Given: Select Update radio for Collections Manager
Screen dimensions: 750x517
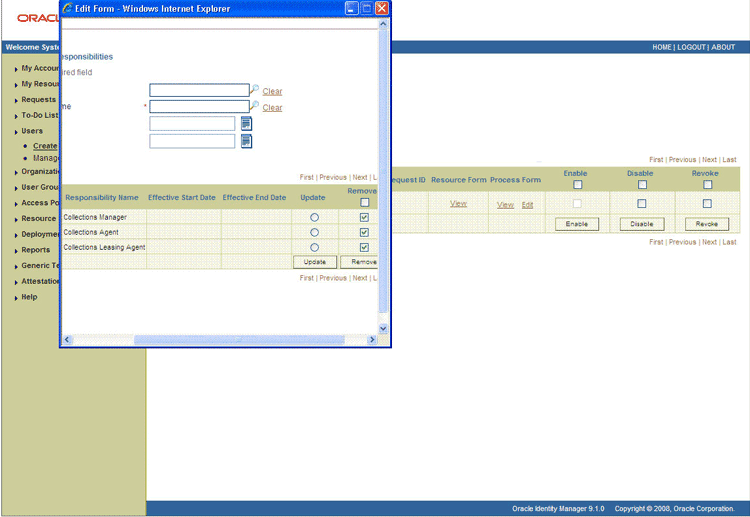Looking at the screenshot, I should pos(314,218).
